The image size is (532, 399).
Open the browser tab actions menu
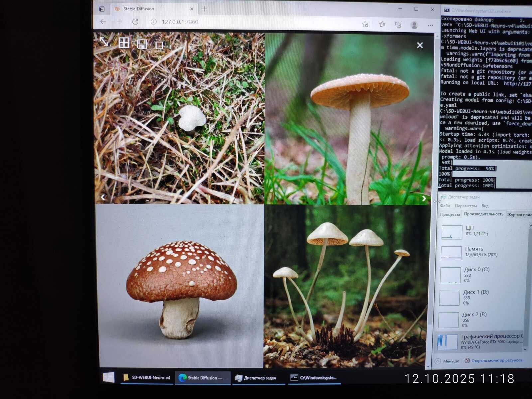pyautogui.click(x=102, y=9)
